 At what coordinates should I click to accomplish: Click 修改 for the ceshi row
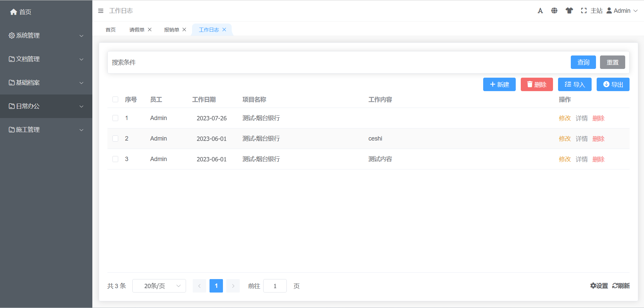click(x=565, y=139)
